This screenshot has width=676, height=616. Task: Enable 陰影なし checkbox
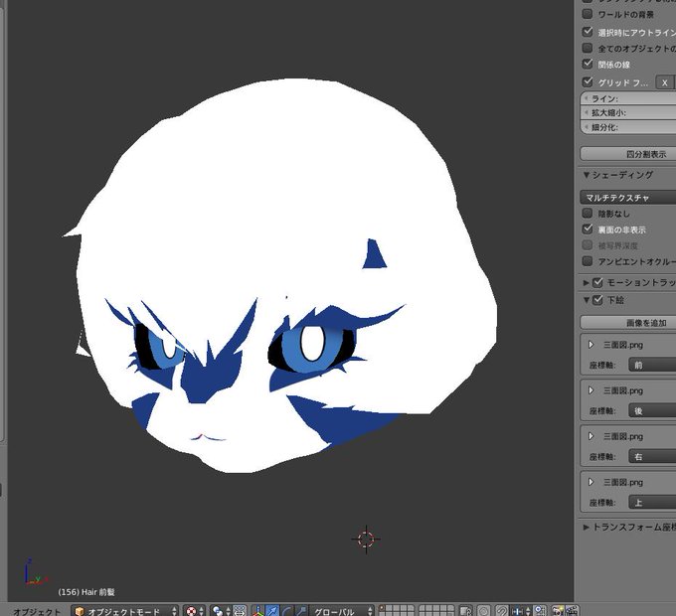tap(588, 214)
